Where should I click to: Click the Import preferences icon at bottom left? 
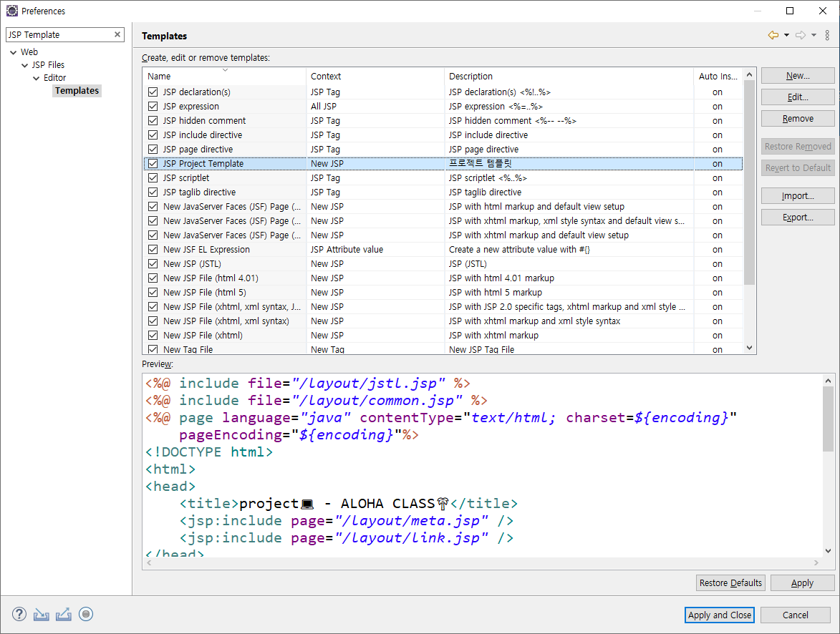42,614
